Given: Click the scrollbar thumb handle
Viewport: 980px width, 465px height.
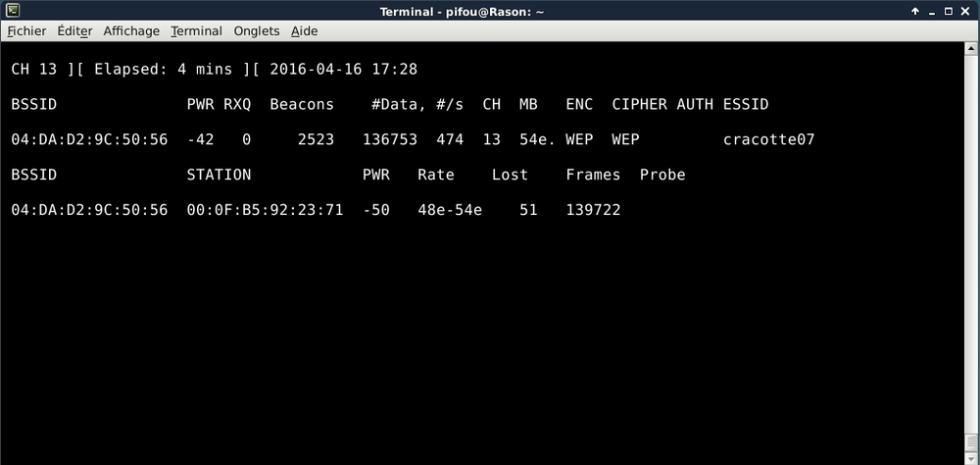Looking at the screenshot, I should point(971,442).
